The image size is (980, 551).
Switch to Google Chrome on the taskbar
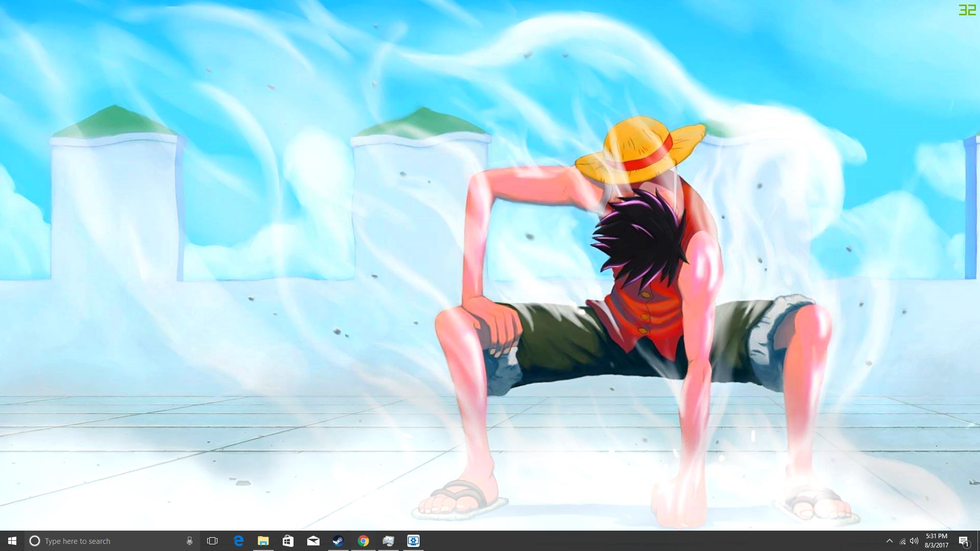pos(363,541)
